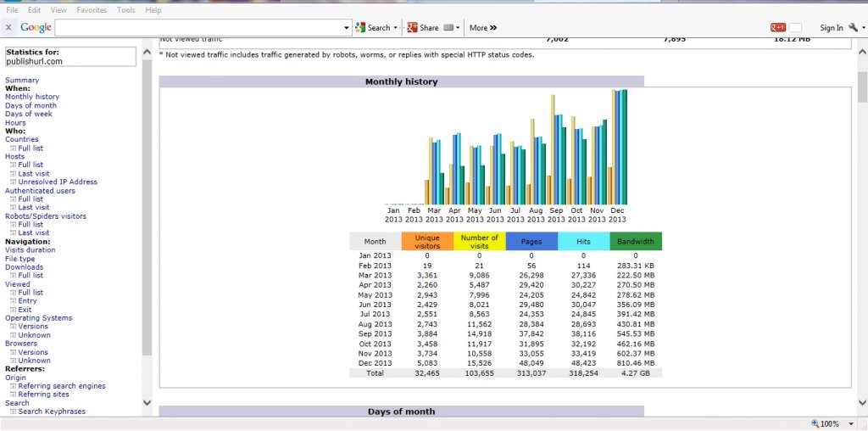The width and height of the screenshot is (868, 431).
Task: Click the yellow Number of visits header
Action: (x=480, y=242)
